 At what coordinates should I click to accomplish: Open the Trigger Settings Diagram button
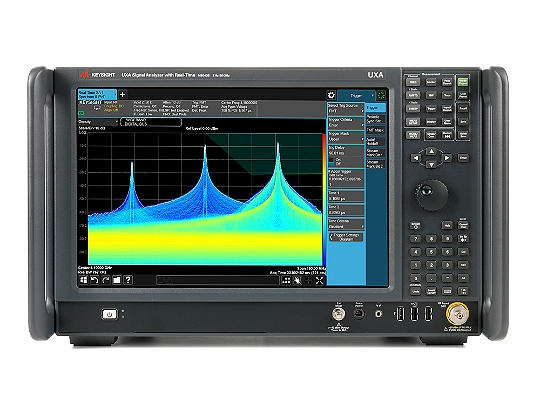[346, 237]
